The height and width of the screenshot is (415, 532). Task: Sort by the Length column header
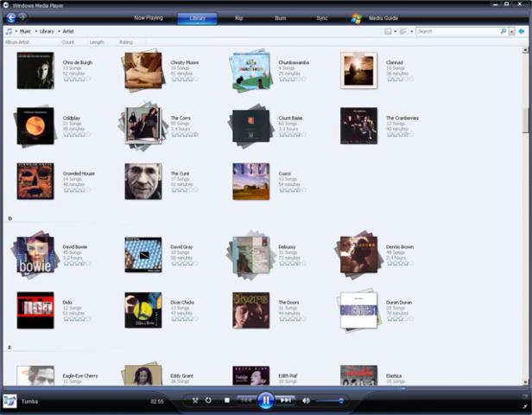pyautogui.click(x=97, y=42)
